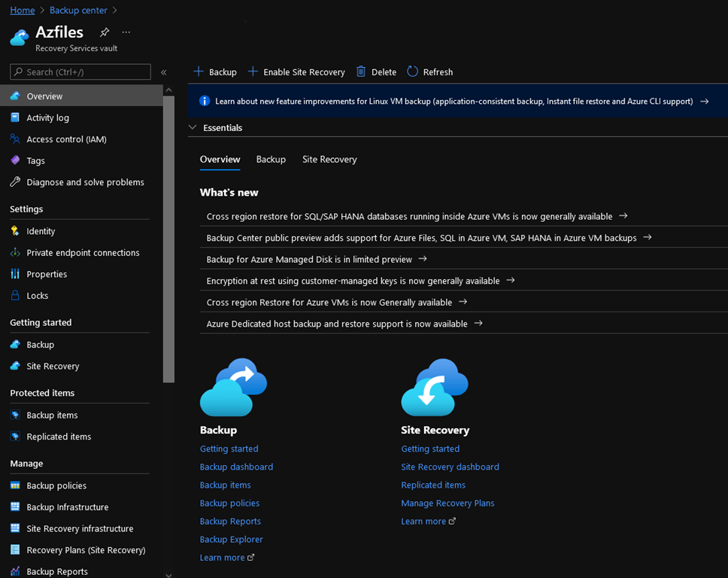Viewport: 728px width, 578px height.
Task: Open the Backup Explorer link
Action: 231,540
